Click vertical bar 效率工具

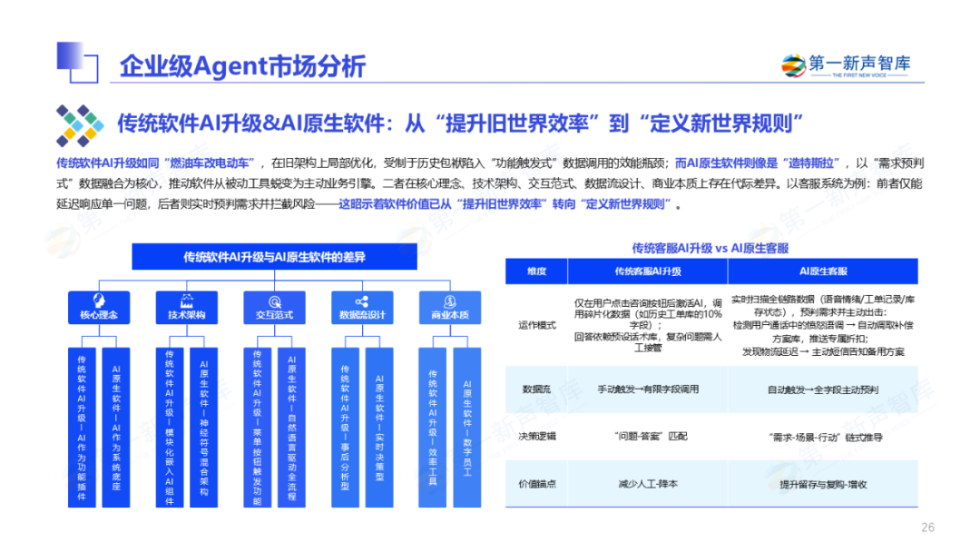(433, 428)
